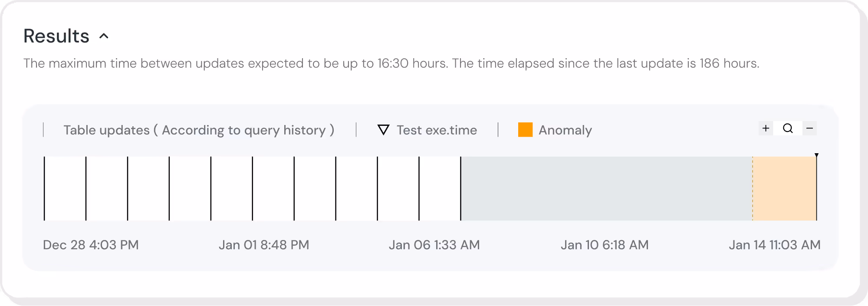Click the zoom out minus icon
868x306 pixels.
pos(809,128)
